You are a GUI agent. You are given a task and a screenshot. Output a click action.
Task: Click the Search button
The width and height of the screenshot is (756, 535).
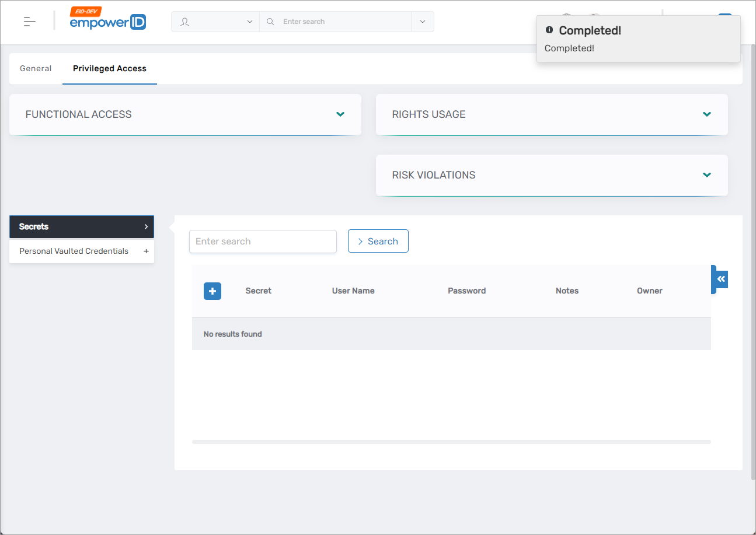pyautogui.click(x=378, y=241)
